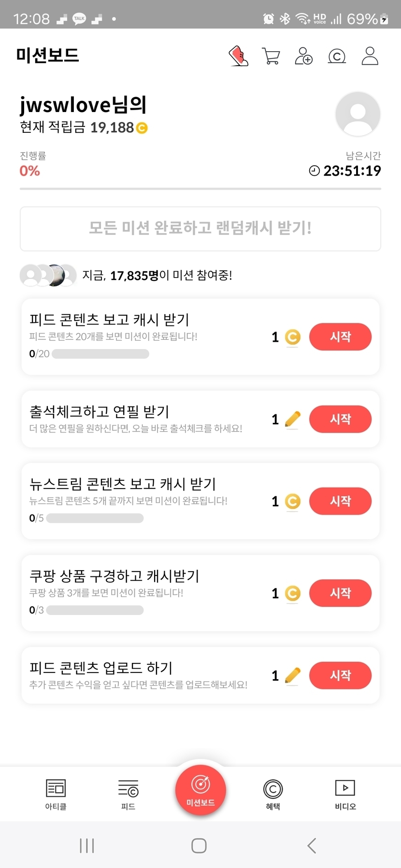The width and height of the screenshot is (401, 868).
Task: Open the 혜택 tab
Action: coord(273,794)
